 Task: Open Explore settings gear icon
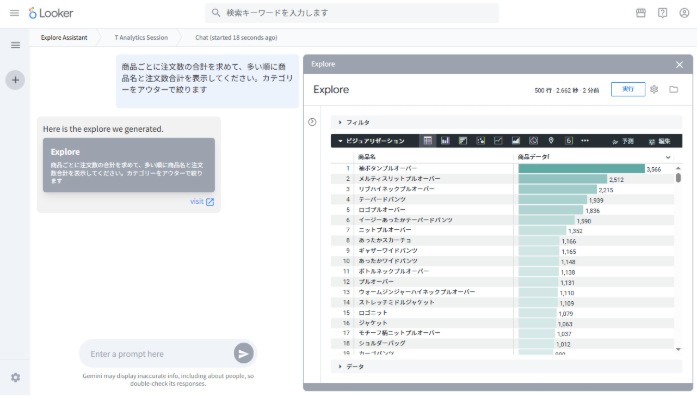point(654,89)
